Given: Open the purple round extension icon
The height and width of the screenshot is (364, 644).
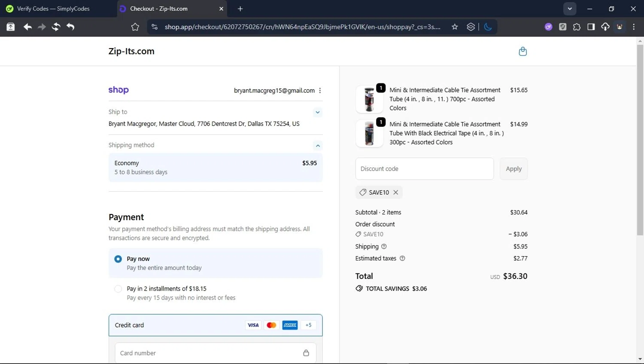Looking at the screenshot, I should 548,27.
